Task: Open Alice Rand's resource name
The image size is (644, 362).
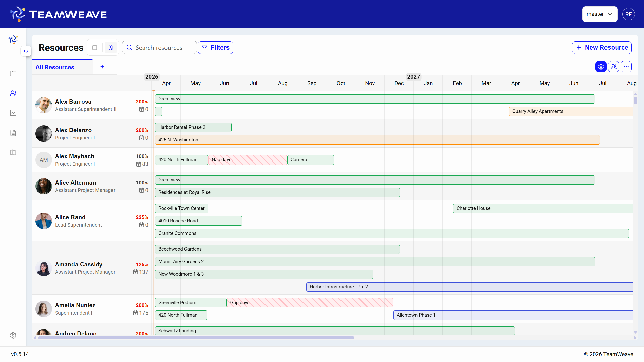Action: (x=70, y=217)
